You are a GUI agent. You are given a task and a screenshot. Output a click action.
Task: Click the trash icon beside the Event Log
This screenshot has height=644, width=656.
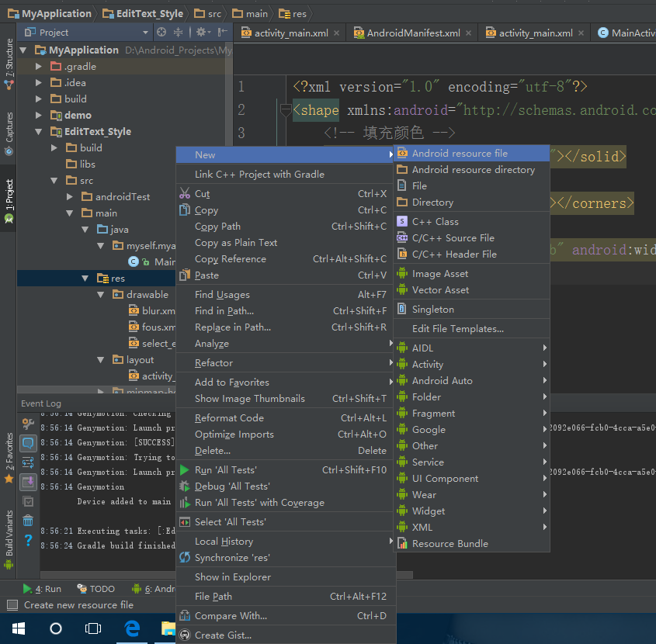point(28,518)
